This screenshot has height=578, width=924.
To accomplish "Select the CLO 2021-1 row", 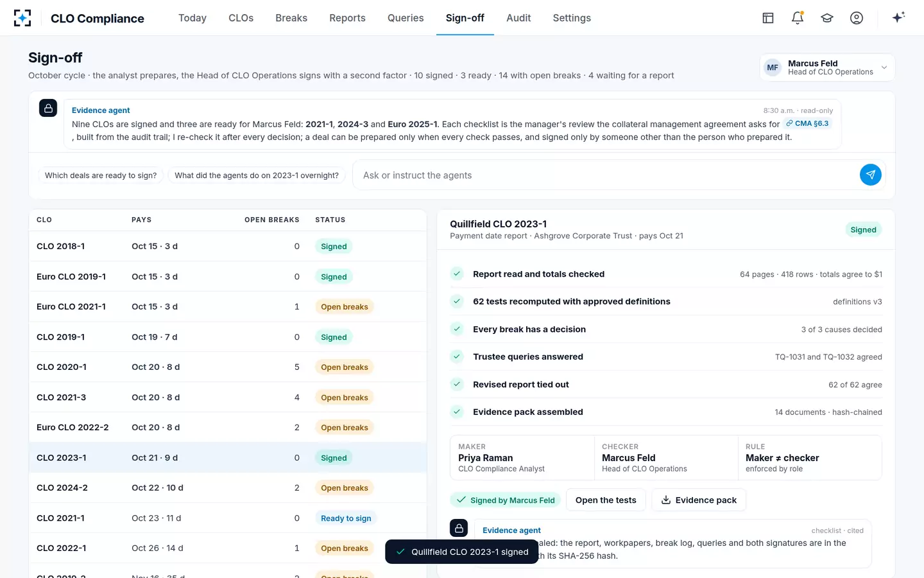I will [x=228, y=518].
